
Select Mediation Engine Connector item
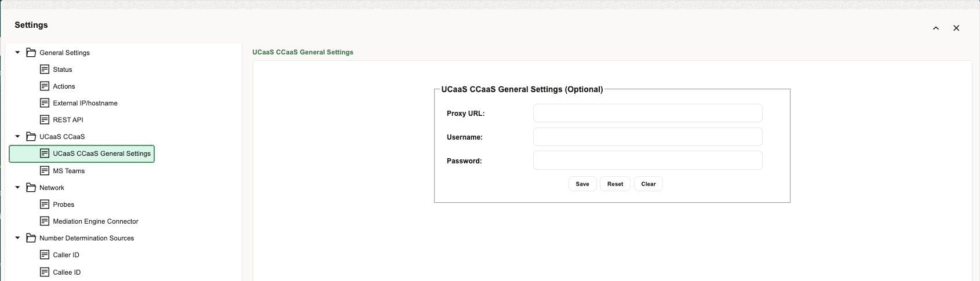tap(95, 221)
